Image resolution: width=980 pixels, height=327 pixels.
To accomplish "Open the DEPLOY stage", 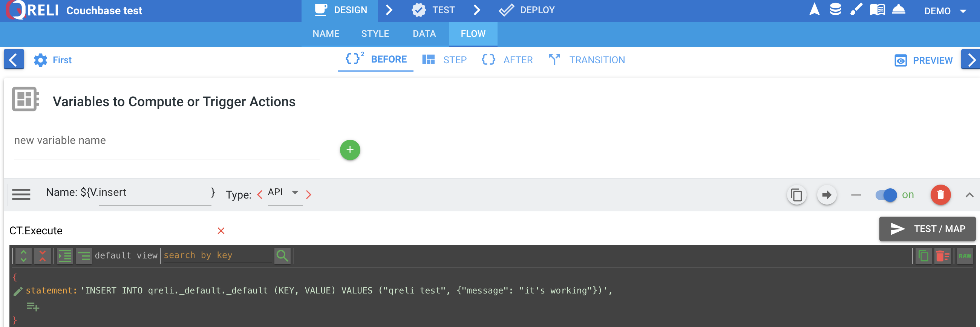I will point(527,10).
